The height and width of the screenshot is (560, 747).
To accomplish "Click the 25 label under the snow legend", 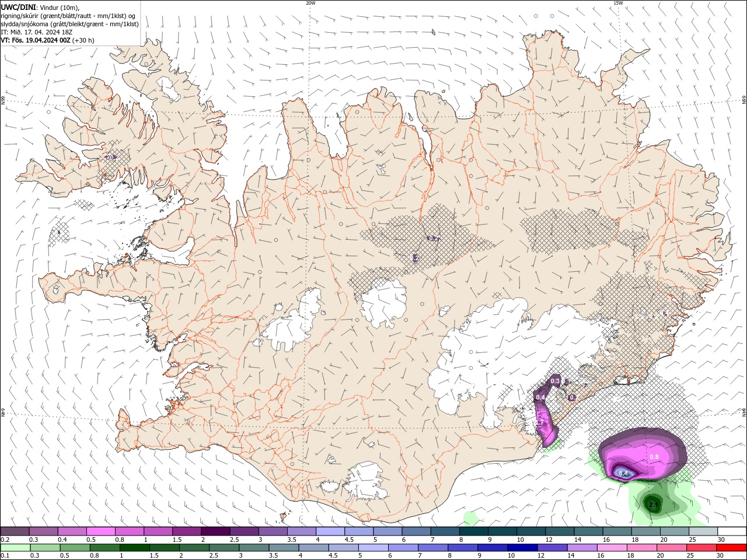I will (692, 540).
